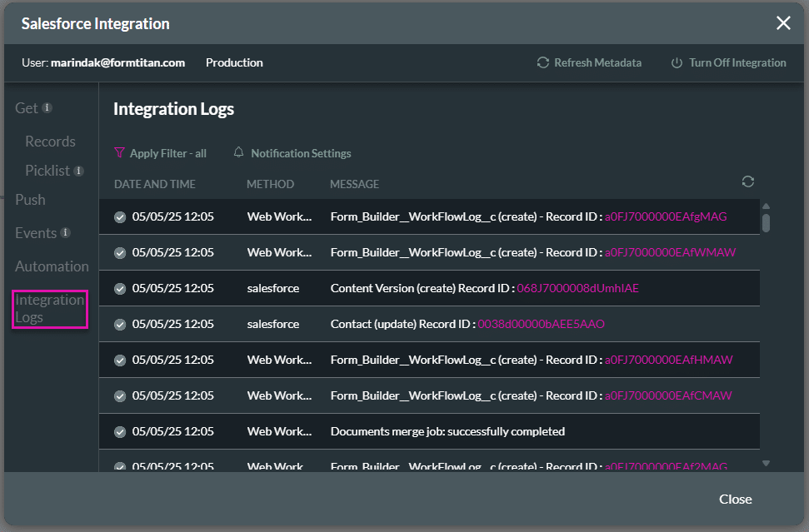Click 'salesforce' method in Contact update row
Viewport: 809px width, 532px height.
point(273,324)
